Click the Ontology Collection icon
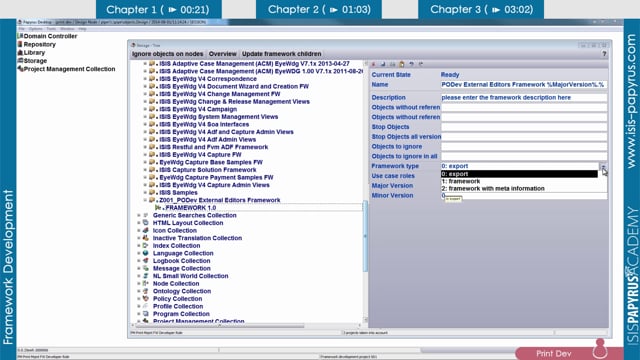Screen dimensions: 640x360 coord(146,291)
